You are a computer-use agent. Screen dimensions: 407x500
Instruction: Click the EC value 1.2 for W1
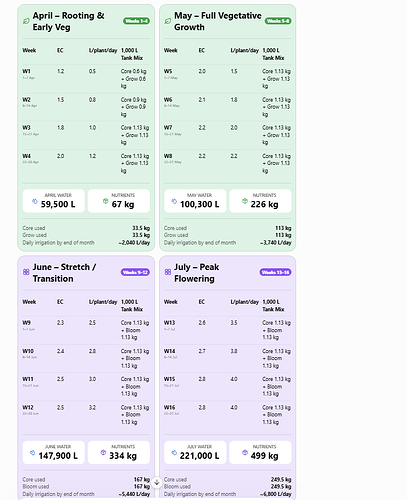(60, 71)
